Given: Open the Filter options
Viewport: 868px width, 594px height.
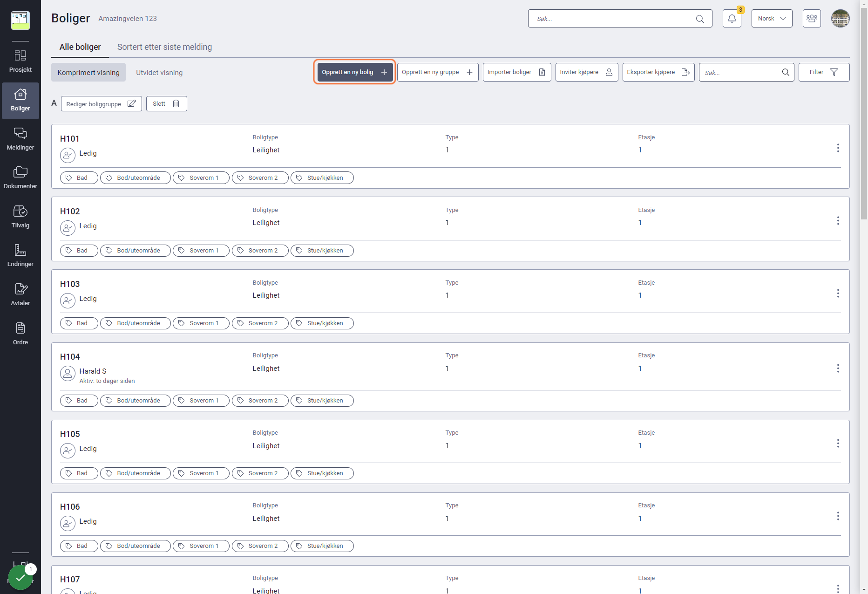Looking at the screenshot, I should point(824,72).
